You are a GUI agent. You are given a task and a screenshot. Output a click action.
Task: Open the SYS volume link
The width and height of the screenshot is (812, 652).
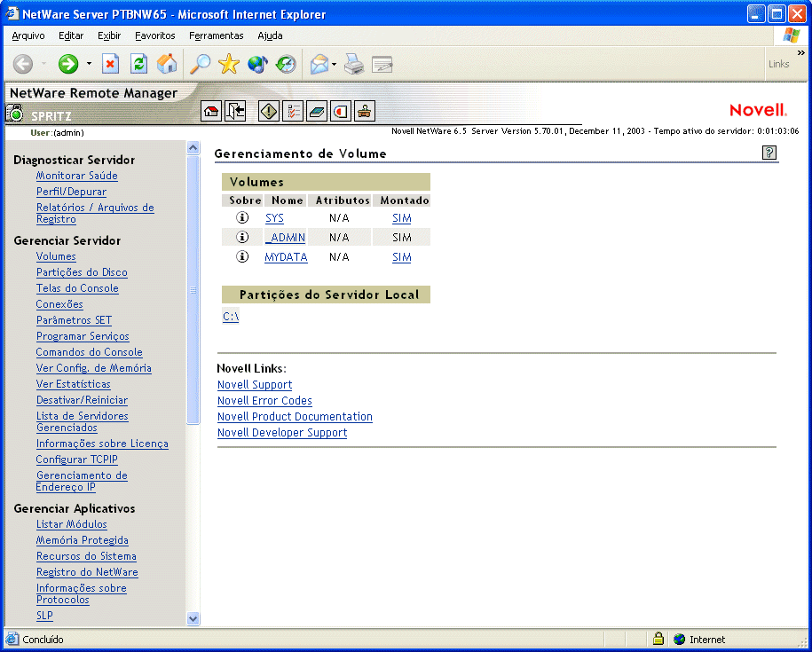coord(274,218)
